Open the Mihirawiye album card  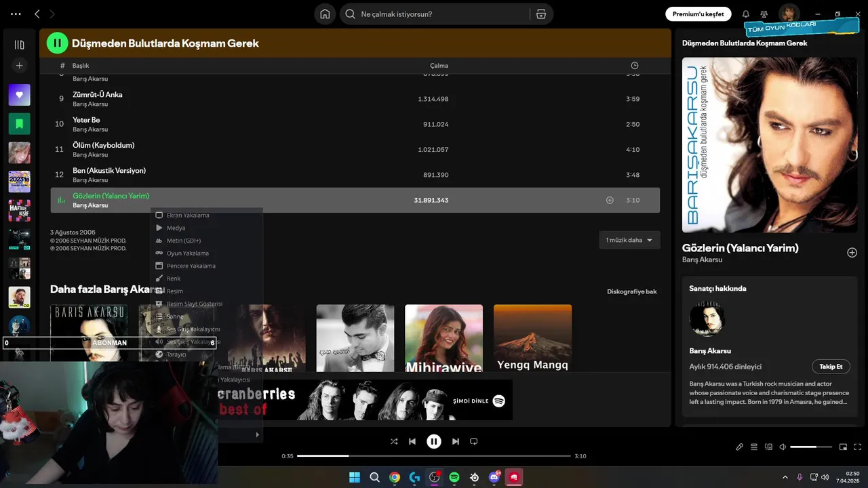point(443,338)
